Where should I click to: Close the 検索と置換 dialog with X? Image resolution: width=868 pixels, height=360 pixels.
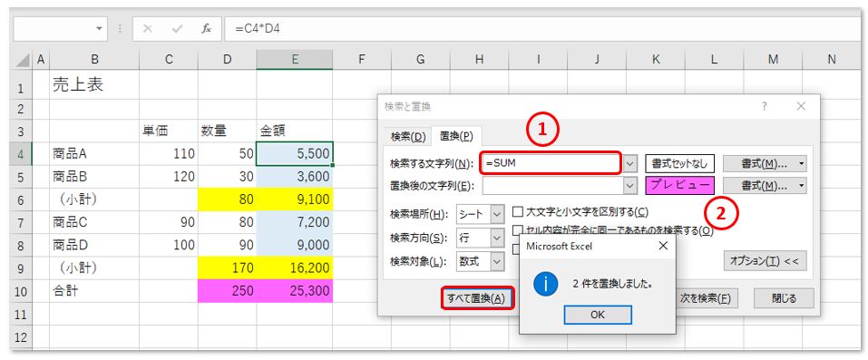[801, 107]
